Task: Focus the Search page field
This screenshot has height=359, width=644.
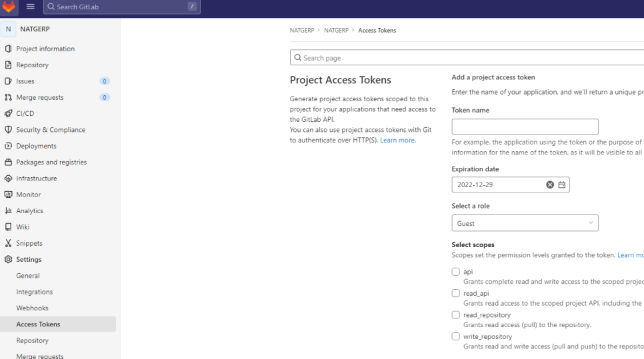Action: coord(467,58)
